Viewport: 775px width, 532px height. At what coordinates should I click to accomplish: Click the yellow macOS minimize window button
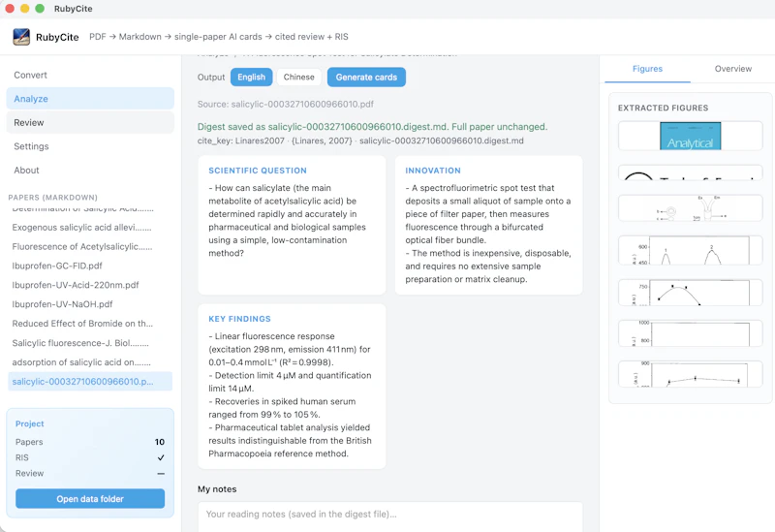pyautogui.click(x=25, y=9)
